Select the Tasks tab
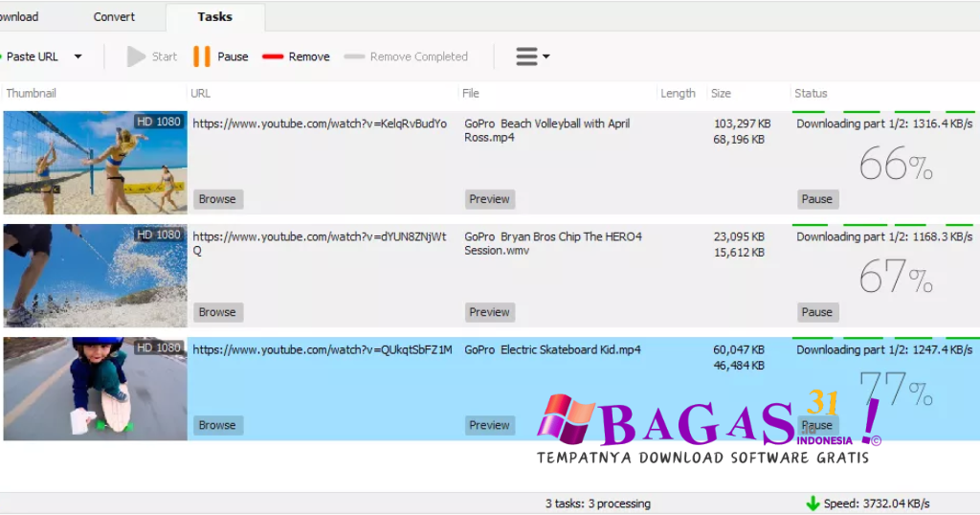 coord(215,17)
